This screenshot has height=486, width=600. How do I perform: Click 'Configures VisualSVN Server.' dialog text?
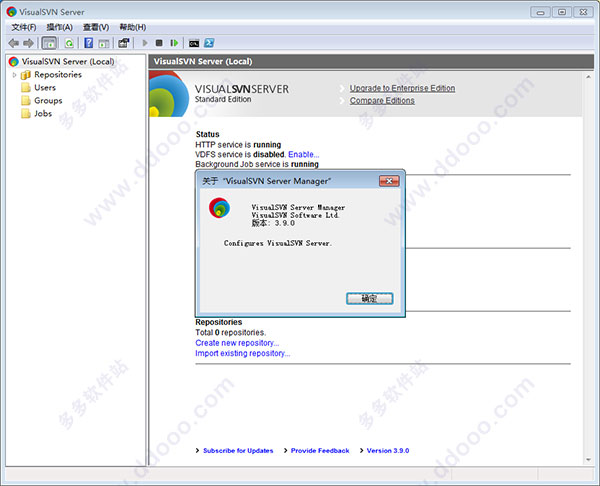(278, 243)
